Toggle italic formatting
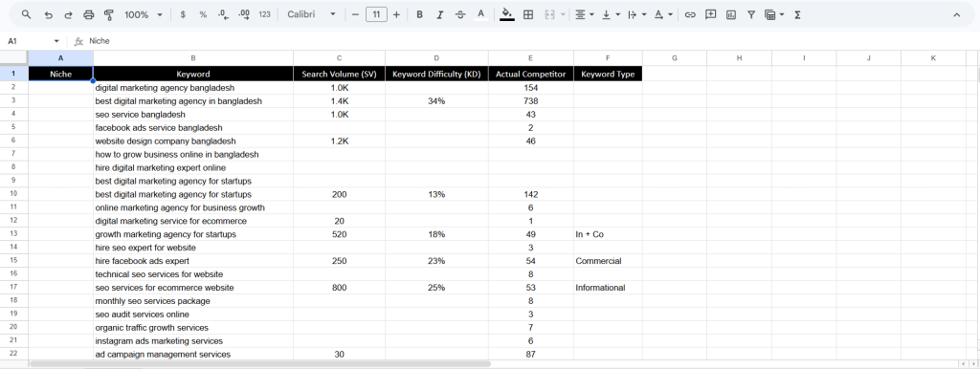Screen dimensions: 980x369 (x=440, y=14)
